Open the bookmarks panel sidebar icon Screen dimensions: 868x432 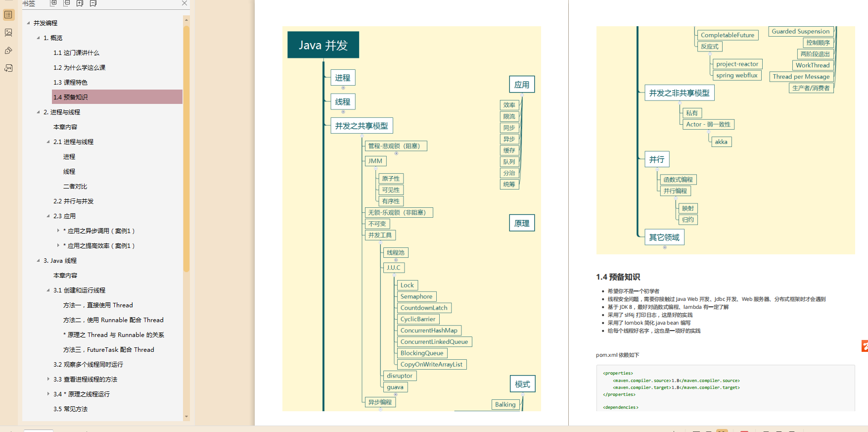pos(8,15)
